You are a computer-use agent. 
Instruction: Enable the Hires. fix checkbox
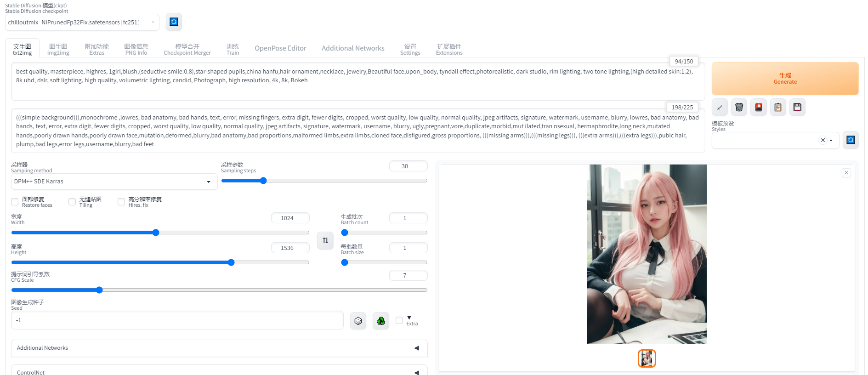[x=121, y=202]
